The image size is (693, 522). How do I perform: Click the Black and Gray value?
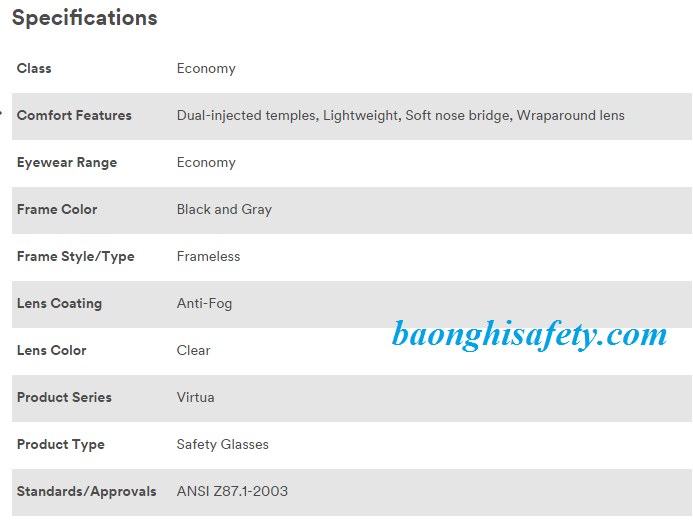224,209
